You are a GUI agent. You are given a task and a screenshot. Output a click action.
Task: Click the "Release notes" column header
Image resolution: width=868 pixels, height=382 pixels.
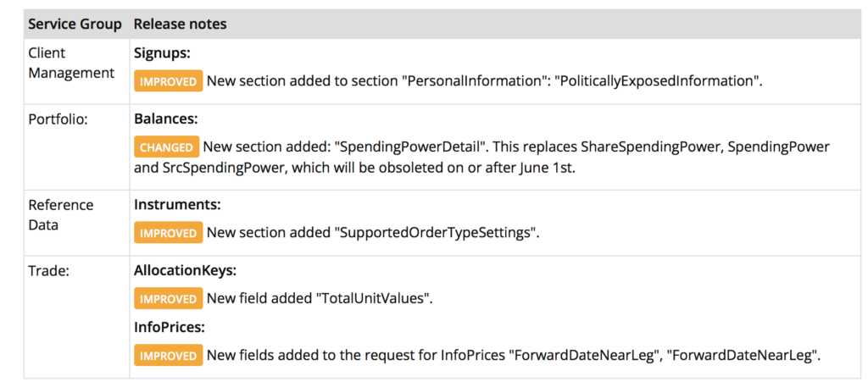tap(181, 24)
